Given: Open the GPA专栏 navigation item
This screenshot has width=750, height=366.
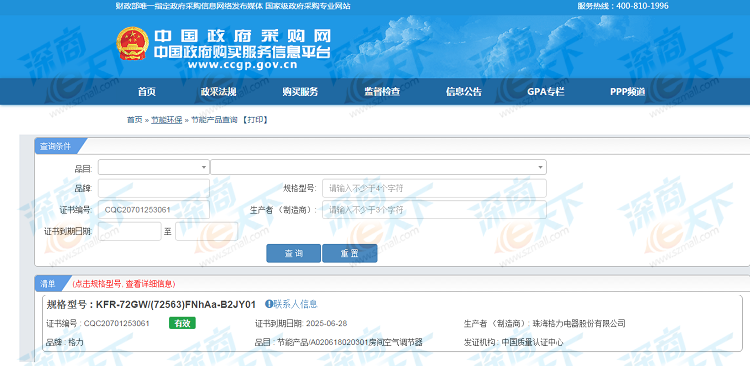Looking at the screenshot, I should coord(546,92).
